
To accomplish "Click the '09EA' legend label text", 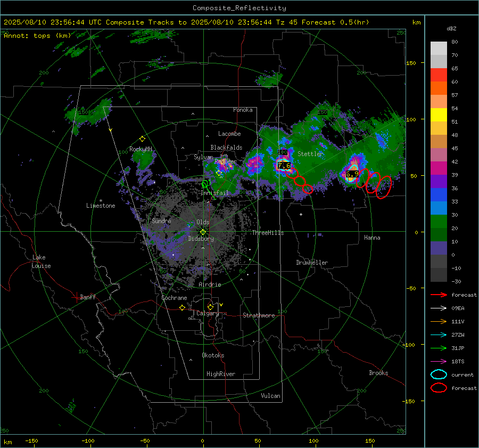I will 458,308.
